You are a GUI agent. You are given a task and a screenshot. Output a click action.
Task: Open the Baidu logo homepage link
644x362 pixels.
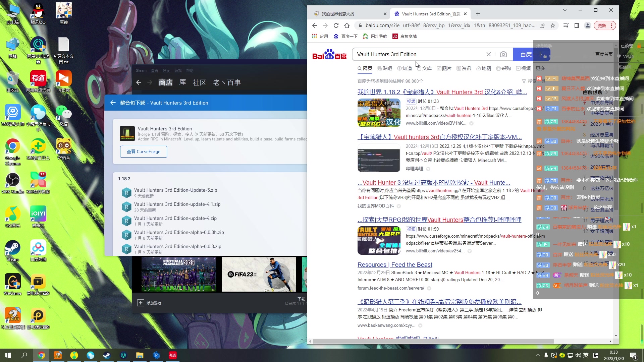(329, 54)
